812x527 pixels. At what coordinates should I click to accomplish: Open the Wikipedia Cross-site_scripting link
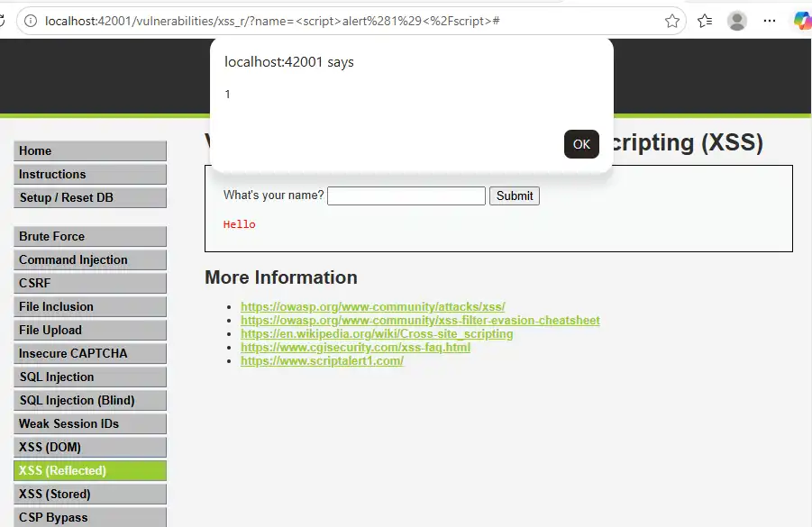377,333
